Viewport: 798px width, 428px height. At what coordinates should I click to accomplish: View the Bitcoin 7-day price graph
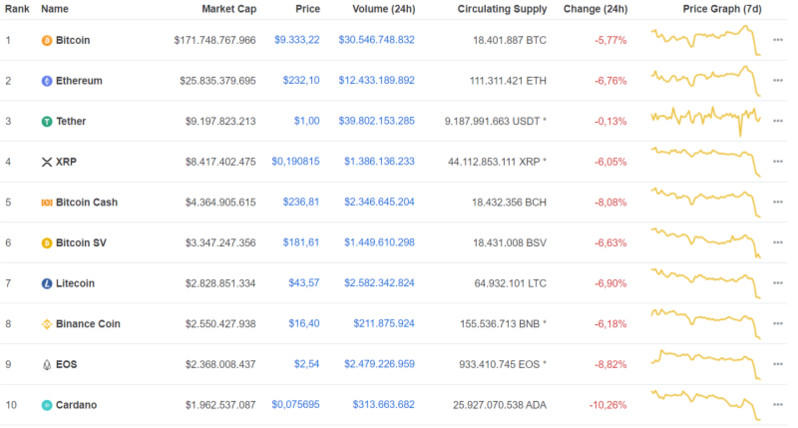click(x=705, y=40)
